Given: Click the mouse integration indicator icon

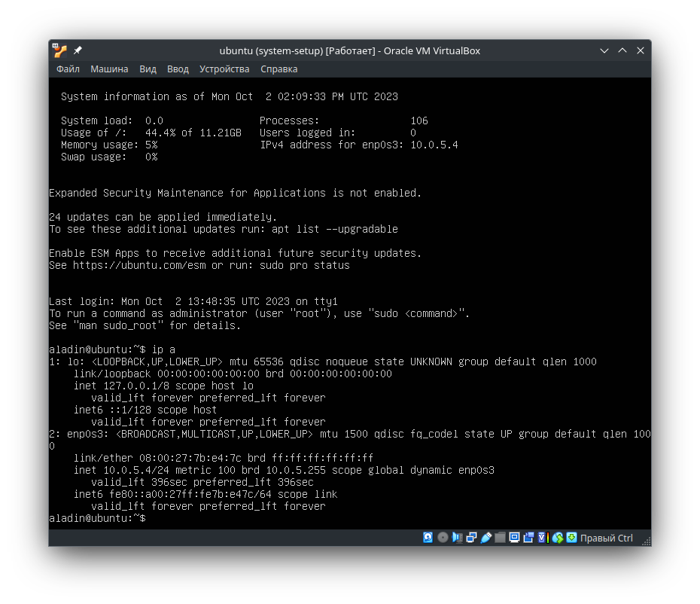Looking at the screenshot, I should [558, 538].
